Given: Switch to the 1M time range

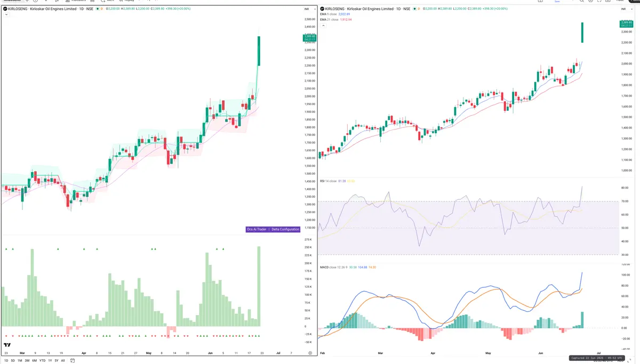Looking at the screenshot, I should click(20, 360).
